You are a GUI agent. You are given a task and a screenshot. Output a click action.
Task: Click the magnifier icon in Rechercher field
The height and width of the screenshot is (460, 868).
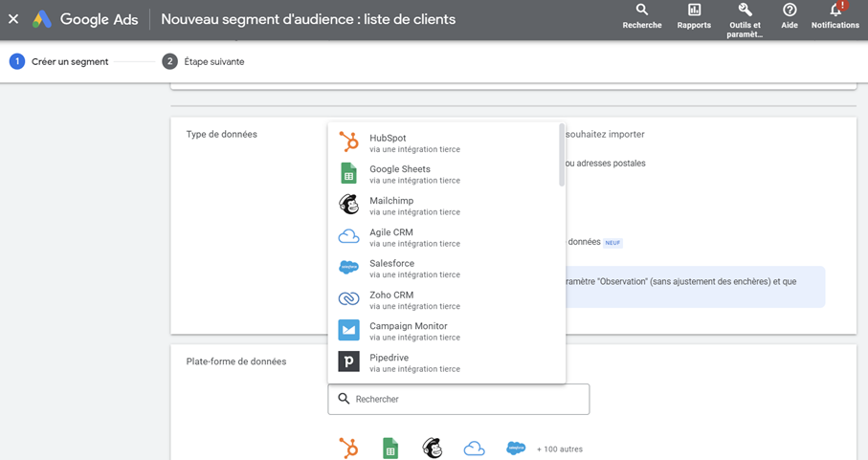[x=344, y=399]
